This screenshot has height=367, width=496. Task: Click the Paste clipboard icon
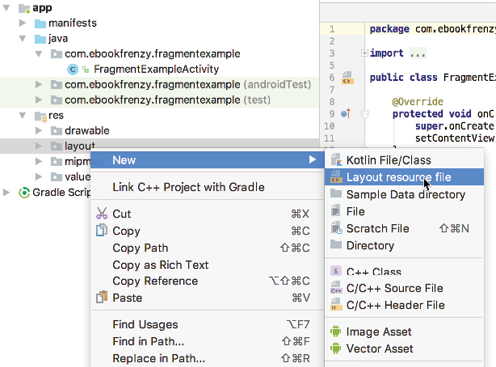(102, 297)
